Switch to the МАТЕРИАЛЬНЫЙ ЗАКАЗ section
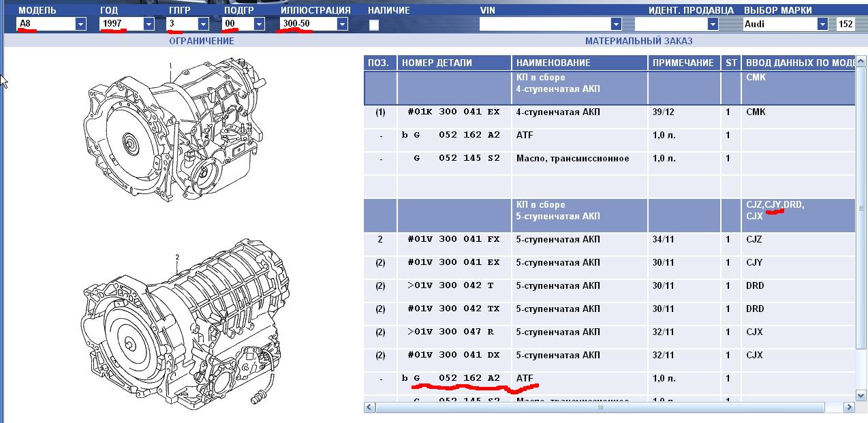 click(638, 41)
